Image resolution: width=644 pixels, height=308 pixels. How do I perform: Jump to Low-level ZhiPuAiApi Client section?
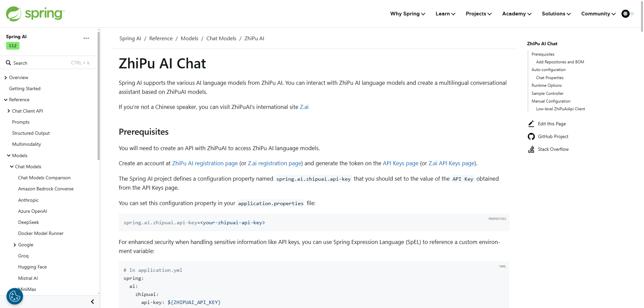[x=560, y=109]
